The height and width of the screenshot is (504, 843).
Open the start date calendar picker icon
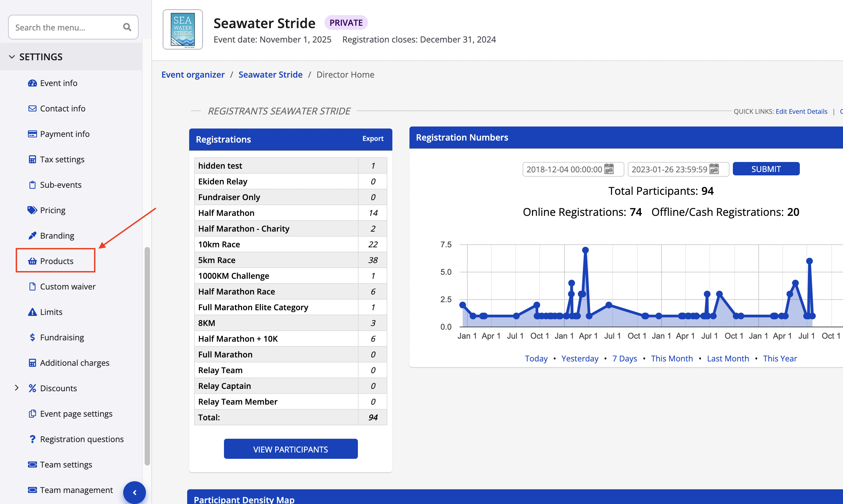(x=609, y=169)
